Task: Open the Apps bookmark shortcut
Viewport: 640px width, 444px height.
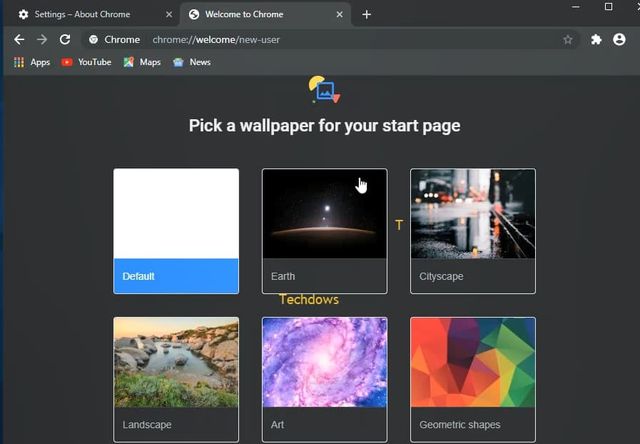Action: coord(31,62)
